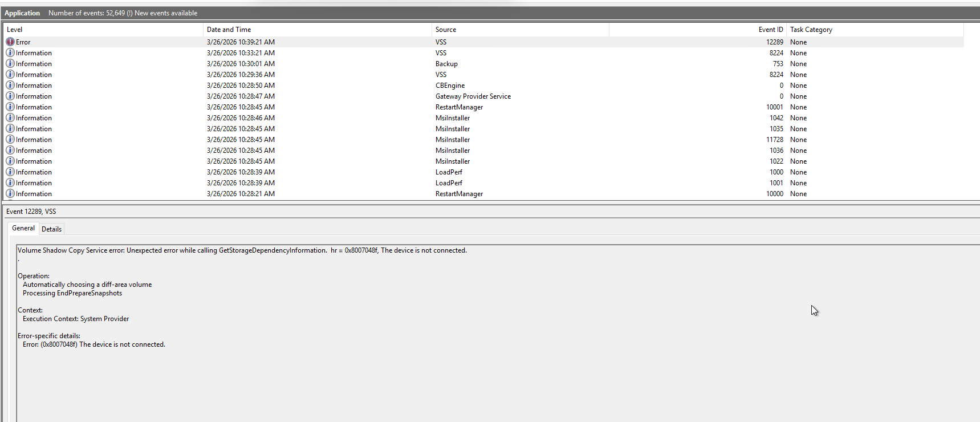Viewport: 980px width, 422px height.
Task: Click date '3/26/2026 10:28:21 AM'
Action: (x=241, y=194)
